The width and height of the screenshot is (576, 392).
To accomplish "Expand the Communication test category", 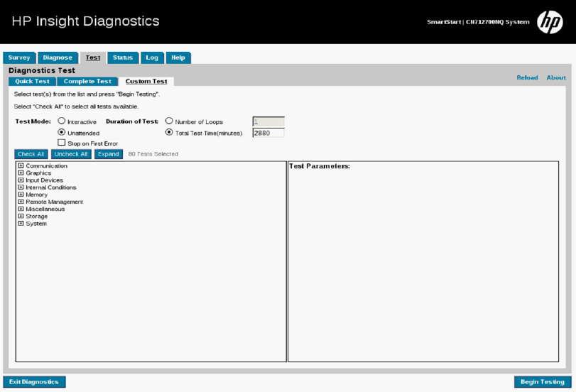I will click(x=21, y=166).
